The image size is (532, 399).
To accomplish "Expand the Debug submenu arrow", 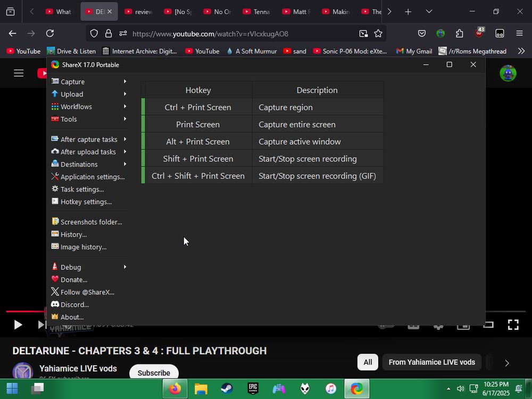I will click(x=125, y=267).
